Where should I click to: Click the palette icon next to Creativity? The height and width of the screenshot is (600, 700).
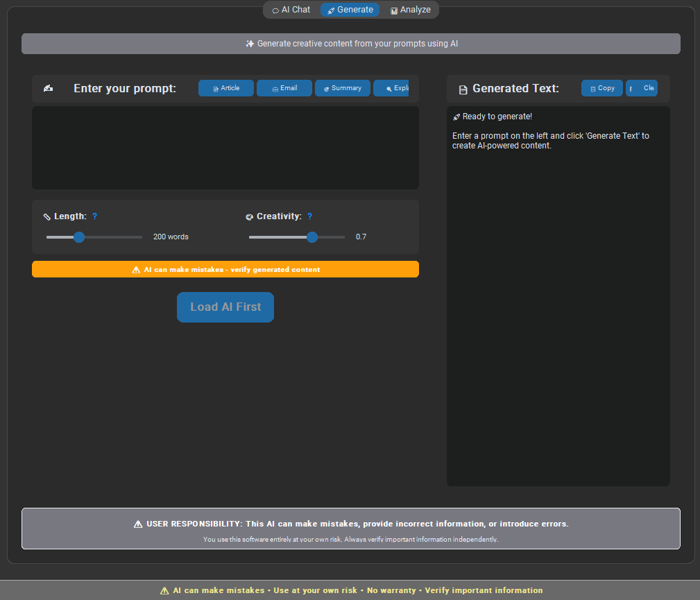pyautogui.click(x=250, y=217)
